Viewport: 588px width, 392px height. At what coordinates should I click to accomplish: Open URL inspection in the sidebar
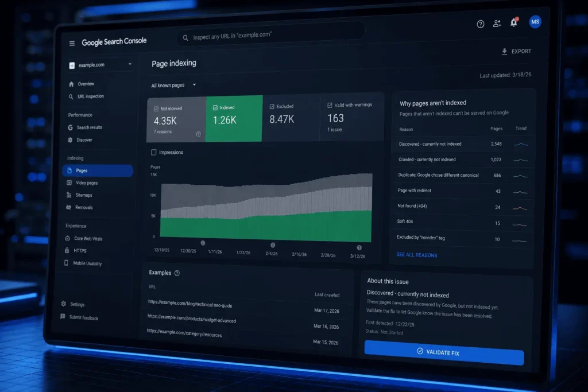(90, 96)
